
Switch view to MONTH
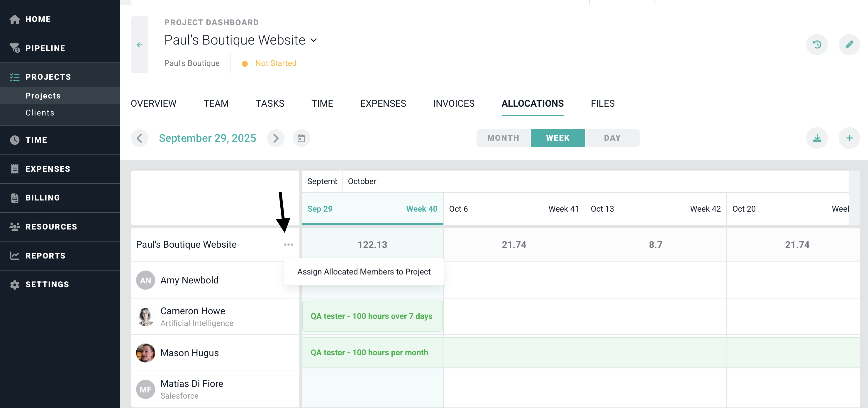coord(503,138)
